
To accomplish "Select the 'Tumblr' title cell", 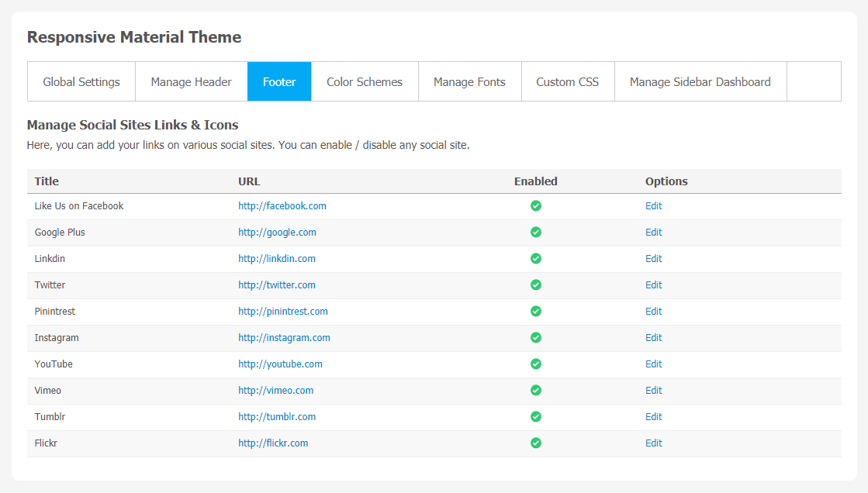I will click(x=50, y=416).
